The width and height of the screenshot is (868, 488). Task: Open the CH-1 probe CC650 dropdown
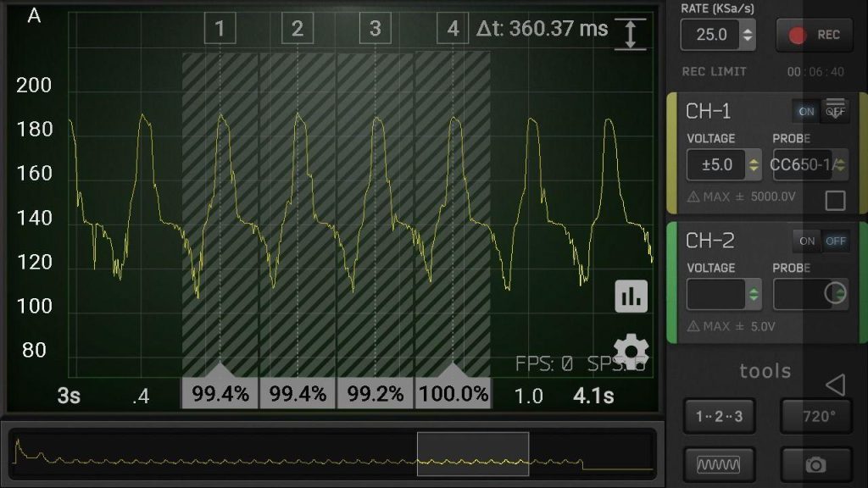point(810,165)
